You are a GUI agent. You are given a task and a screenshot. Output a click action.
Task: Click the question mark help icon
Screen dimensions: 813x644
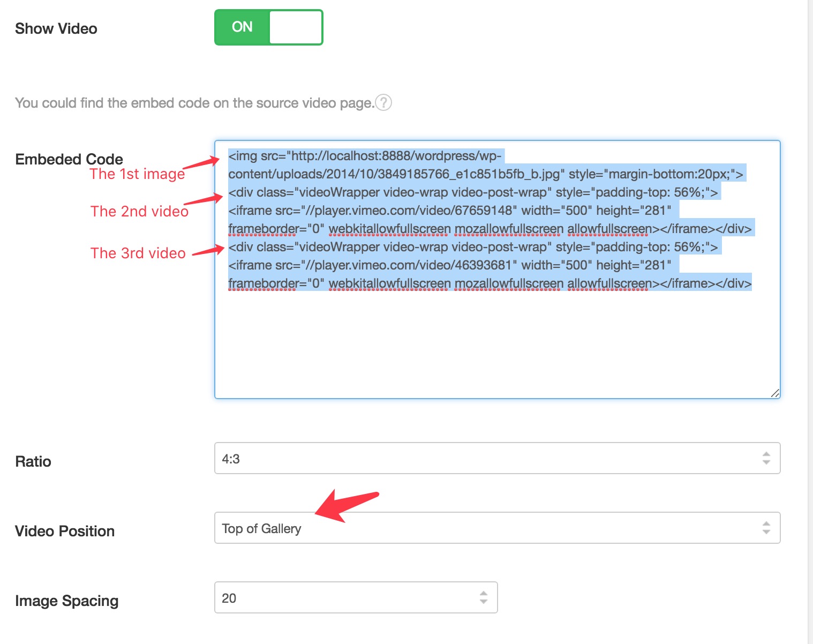tap(383, 102)
